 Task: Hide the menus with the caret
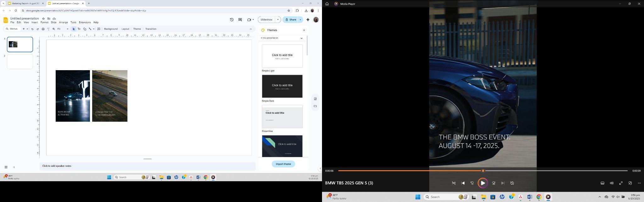coord(251,29)
